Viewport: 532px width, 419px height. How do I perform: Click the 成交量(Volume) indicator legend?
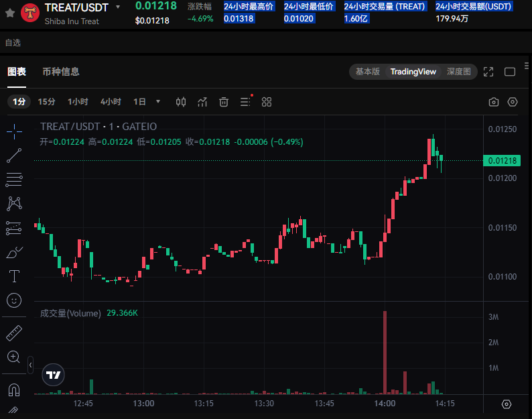(x=70, y=313)
